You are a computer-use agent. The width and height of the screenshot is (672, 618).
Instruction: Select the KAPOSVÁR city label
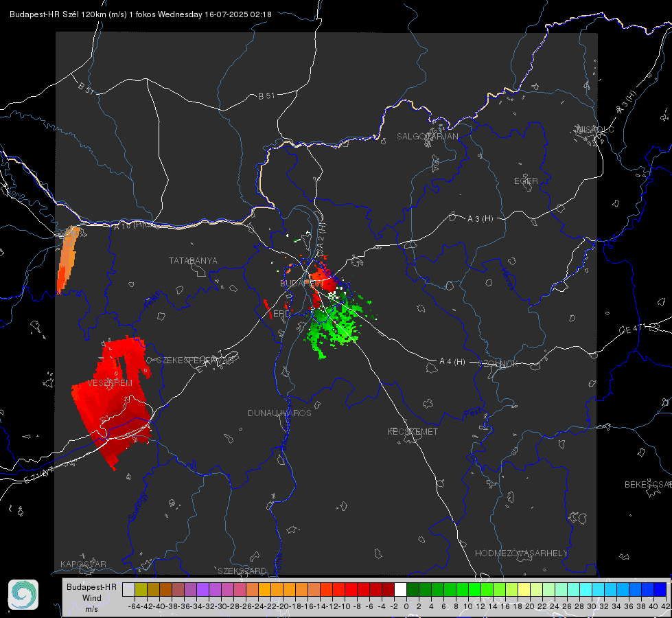[x=83, y=564]
